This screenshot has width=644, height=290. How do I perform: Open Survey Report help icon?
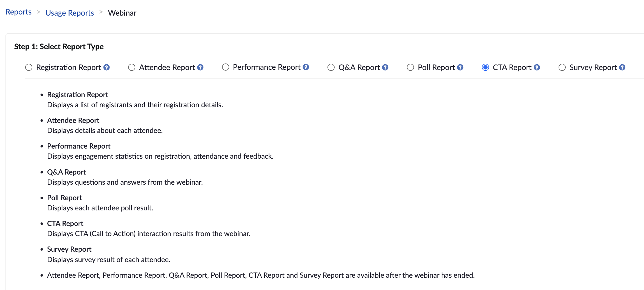point(622,67)
